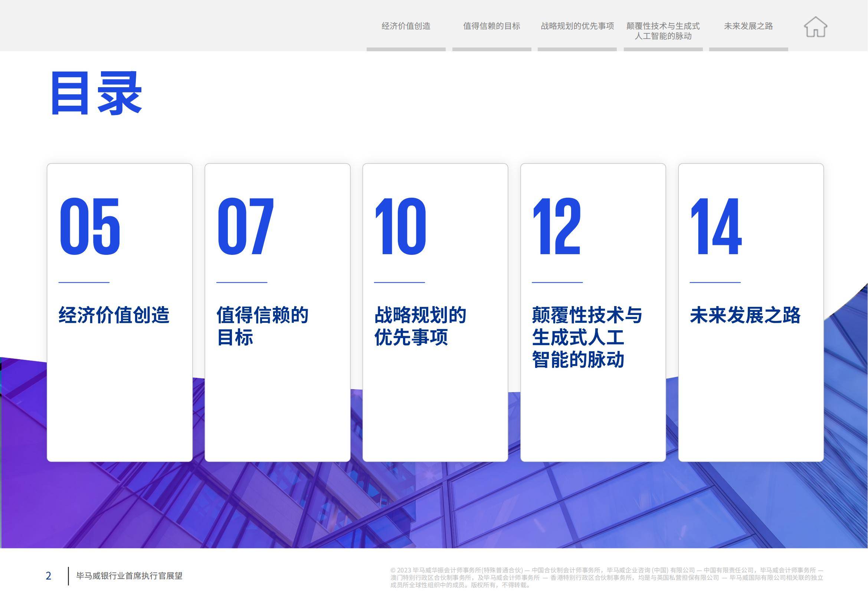868x614 pixels.
Task: Open the 经济价值创造 tab in the top navigation
Action: (406, 26)
